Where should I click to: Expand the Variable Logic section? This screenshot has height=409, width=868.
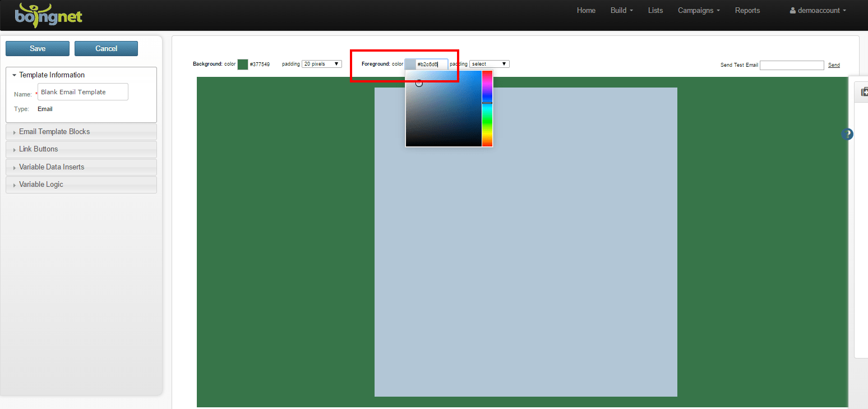pyautogui.click(x=41, y=185)
